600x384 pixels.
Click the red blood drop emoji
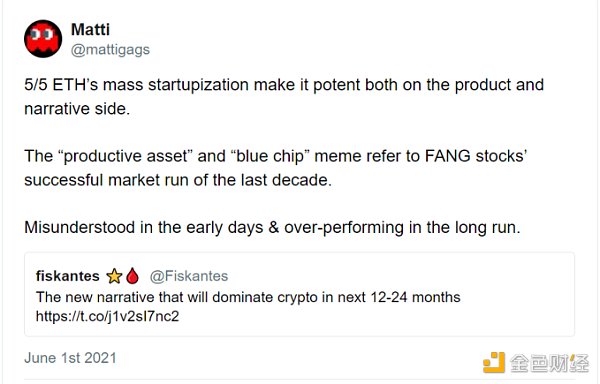(132, 276)
